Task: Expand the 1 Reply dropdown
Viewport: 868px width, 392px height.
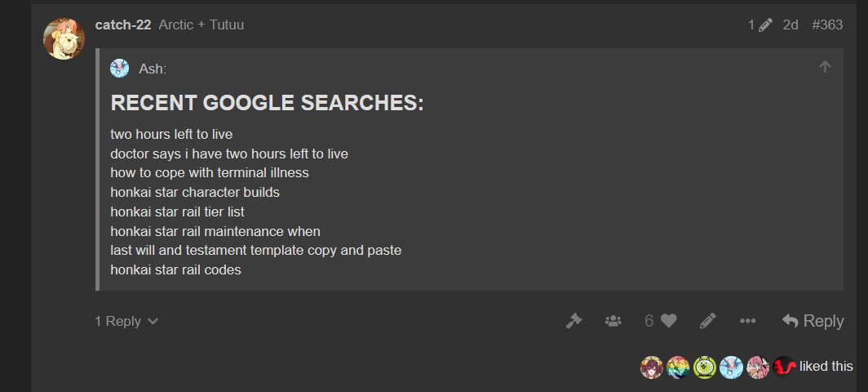Action: [x=126, y=321]
